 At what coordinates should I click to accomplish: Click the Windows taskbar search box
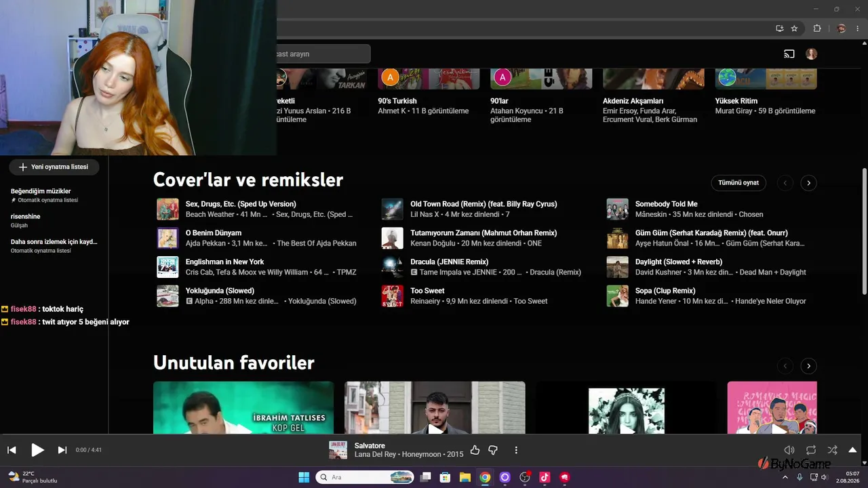(x=365, y=477)
